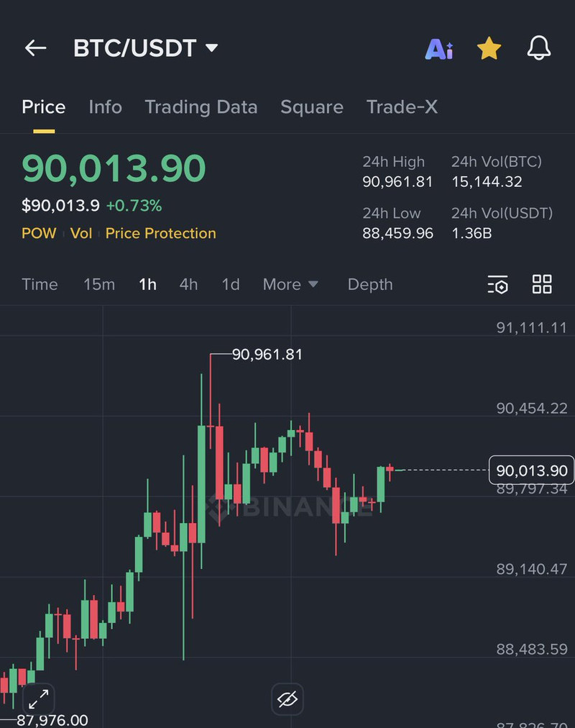Toggle the favorite star icon
Image resolution: width=575 pixels, height=728 pixels.
coord(489,49)
